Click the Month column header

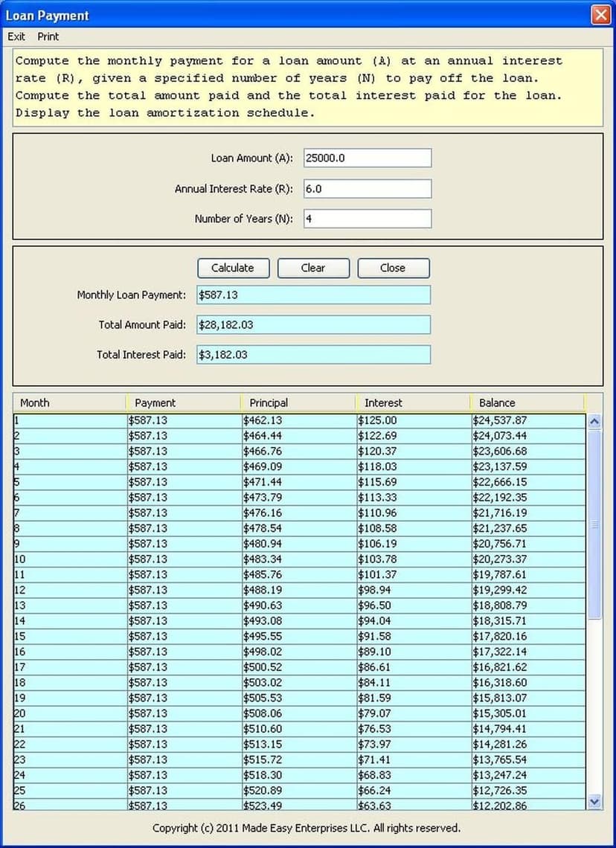70,403
